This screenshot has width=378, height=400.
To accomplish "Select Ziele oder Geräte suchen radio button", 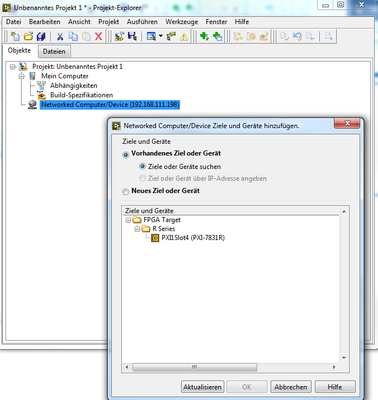I will pos(143,166).
